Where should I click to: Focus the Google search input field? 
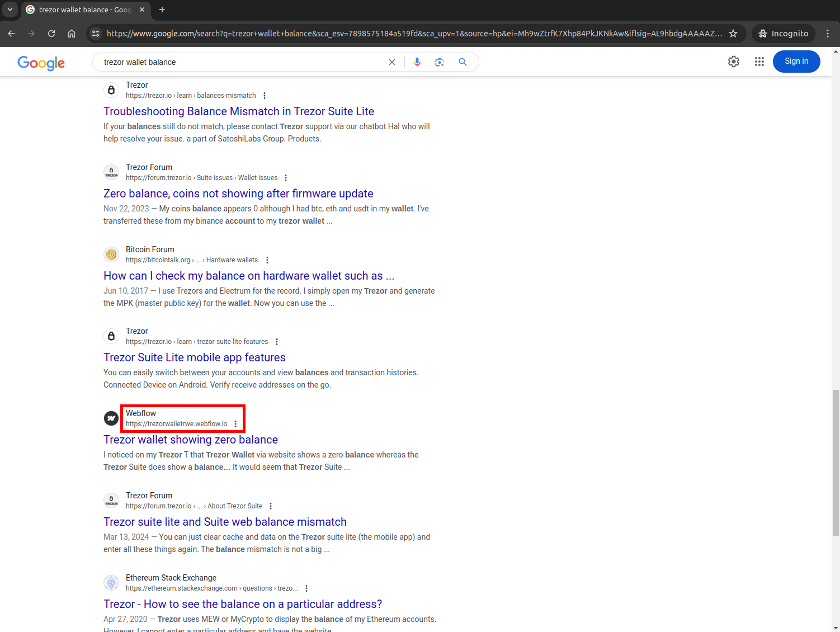[243, 62]
